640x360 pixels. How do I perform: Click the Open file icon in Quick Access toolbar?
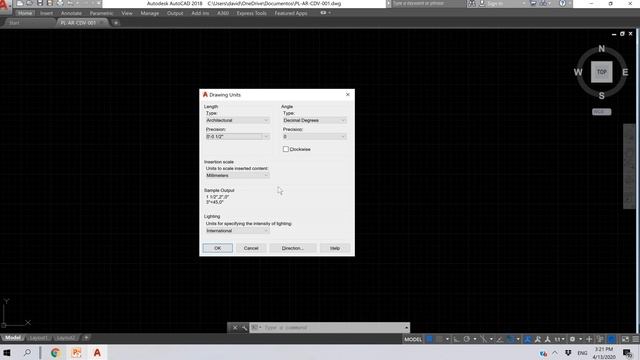click(30, 3)
